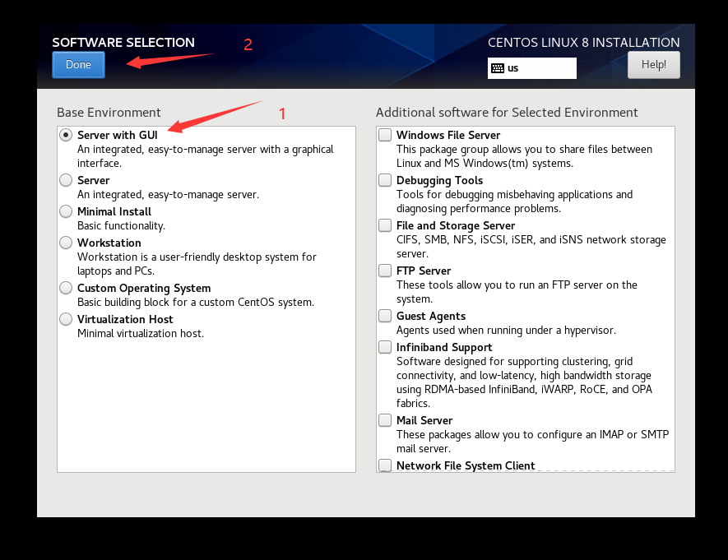The width and height of the screenshot is (728, 560).
Task: Click the 'File and Storage Server' label
Action: pos(456,226)
